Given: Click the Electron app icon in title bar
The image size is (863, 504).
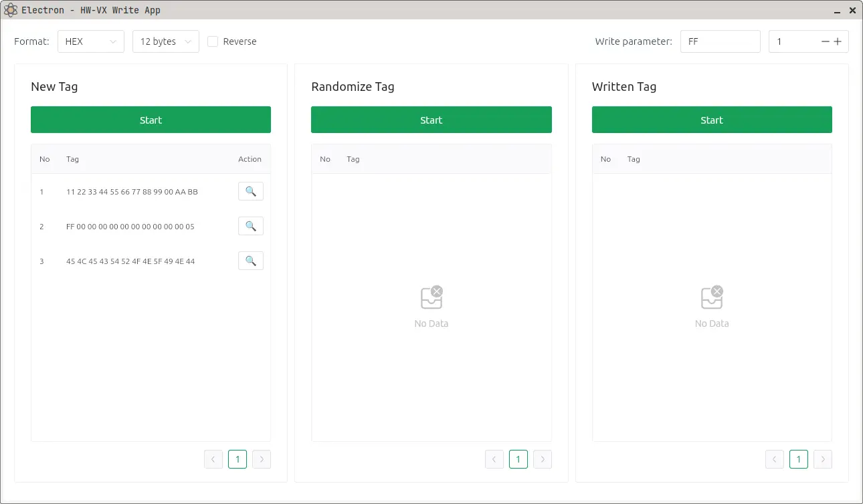Looking at the screenshot, I should point(11,10).
